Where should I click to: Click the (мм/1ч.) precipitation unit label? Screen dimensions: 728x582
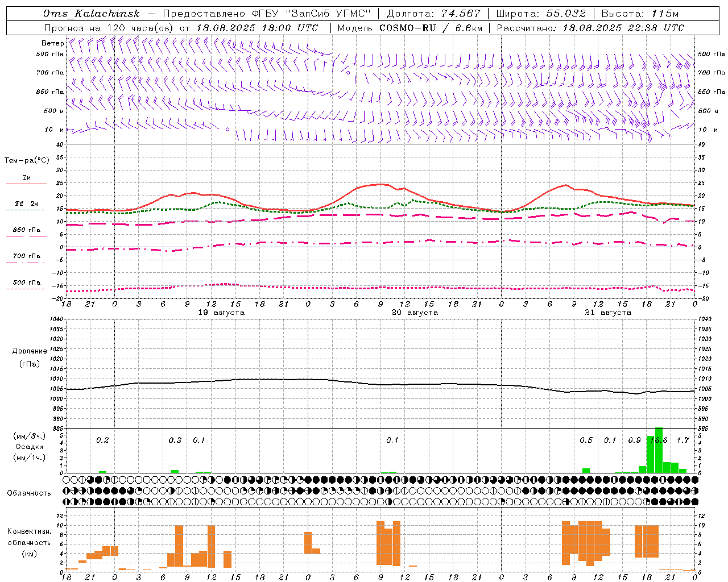click(28, 458)
